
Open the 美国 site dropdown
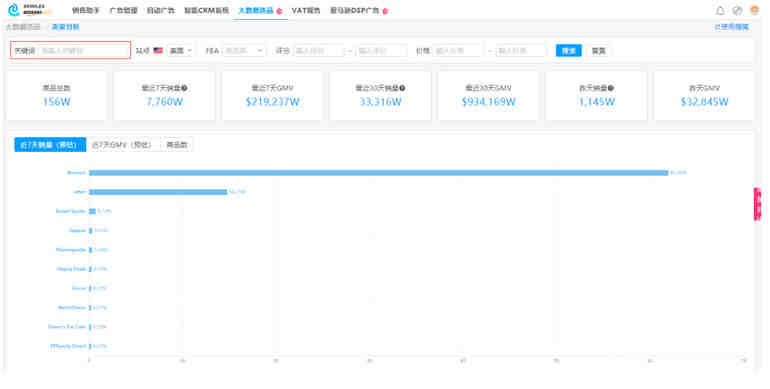[x=180, y=50]
